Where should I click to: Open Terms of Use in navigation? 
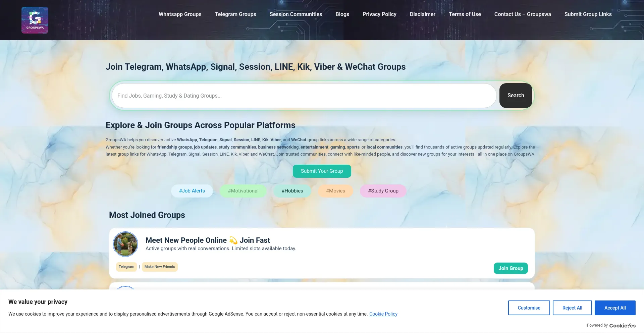coord(465,14)
